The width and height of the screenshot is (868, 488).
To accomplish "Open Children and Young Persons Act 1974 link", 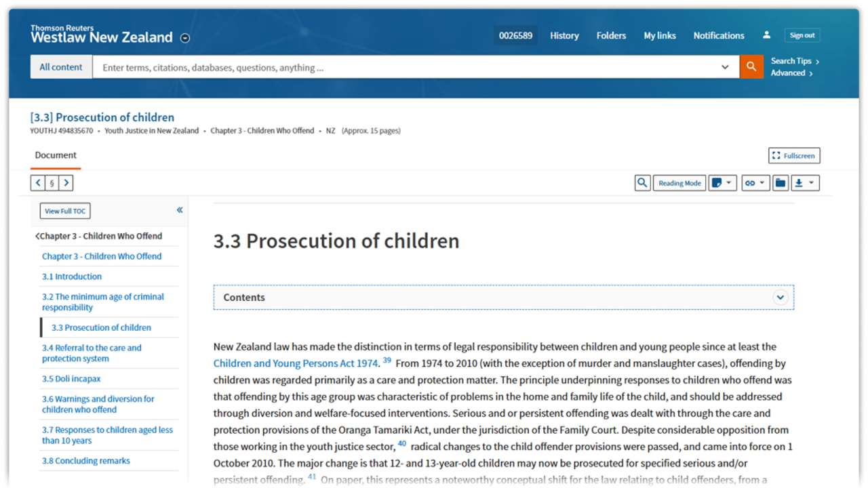I will coord(295,363).
